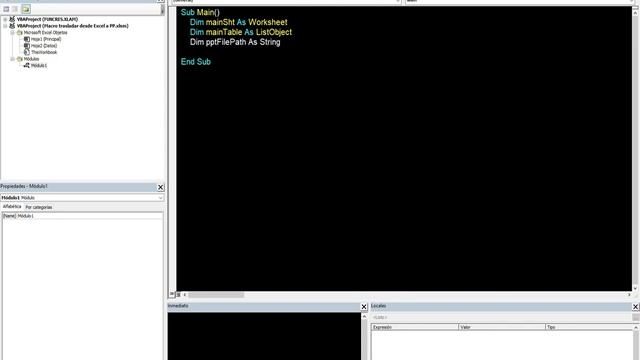Click the View Object icon in Project Explorer
The width and height of the screenshot is (640, 360).
[15, 9]
